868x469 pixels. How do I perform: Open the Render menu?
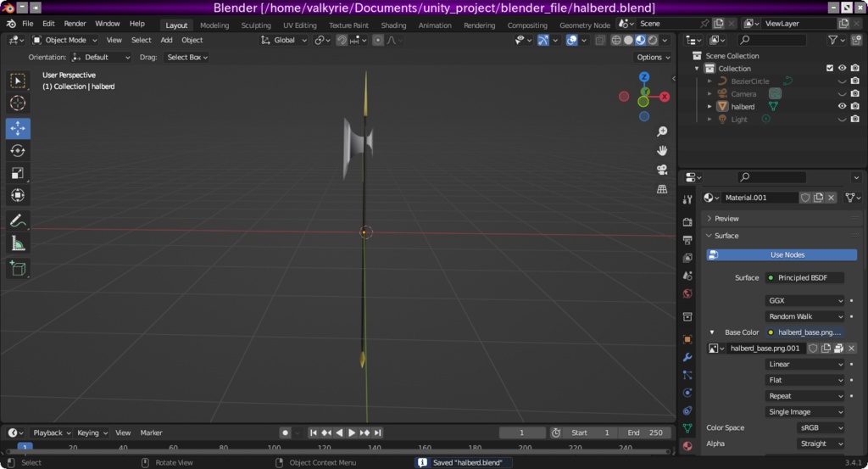point(75,24)
